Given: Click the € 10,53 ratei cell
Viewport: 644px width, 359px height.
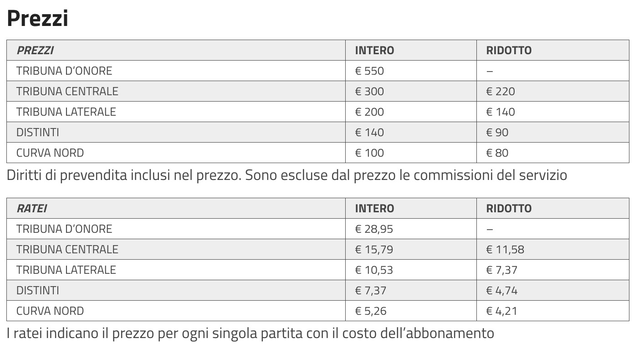Looking at the screenshot, I should (374, 270).
